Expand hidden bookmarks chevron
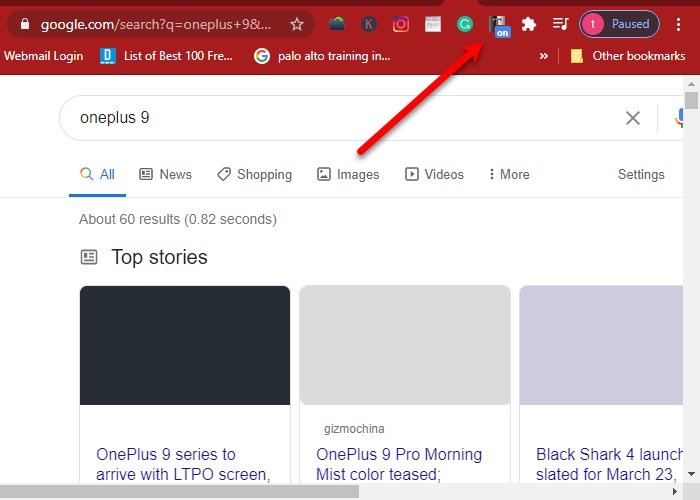Image resolution: width=700 pixels, height=500 pixels. [x=543, y=56]
